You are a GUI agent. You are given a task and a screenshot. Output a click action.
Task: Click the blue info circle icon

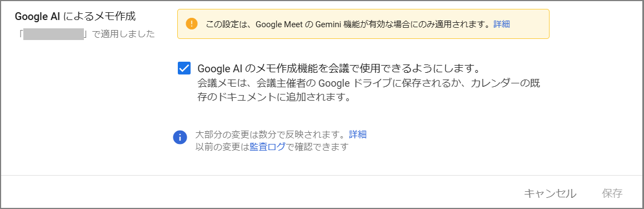click(x=180, y=137)
